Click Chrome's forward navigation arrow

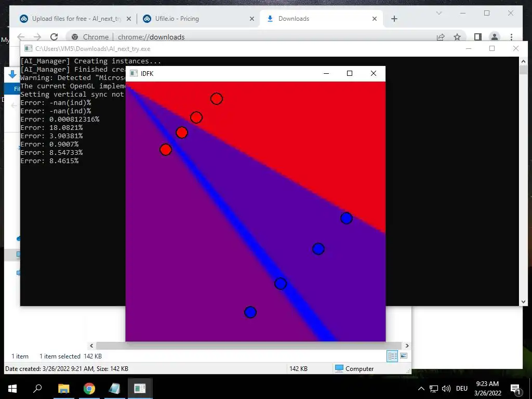click(x=37, y=37)
